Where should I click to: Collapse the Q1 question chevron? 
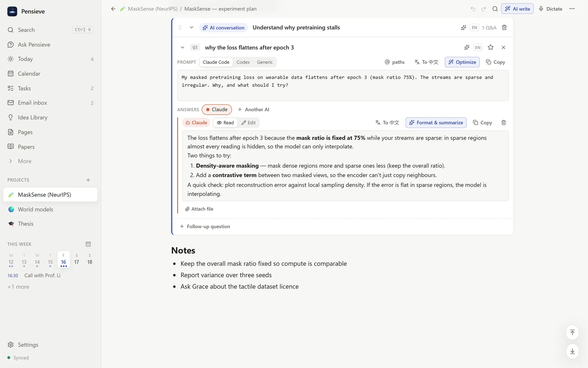point(183,48)
